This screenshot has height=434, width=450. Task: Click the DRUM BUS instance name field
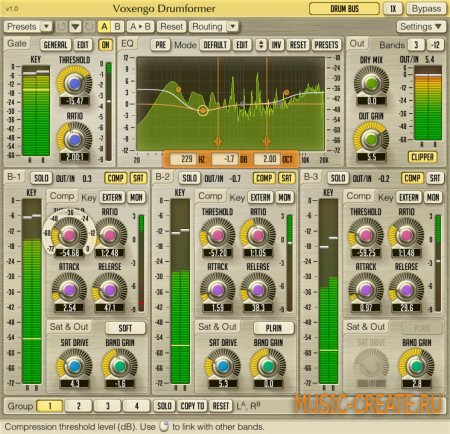[344, 9]
